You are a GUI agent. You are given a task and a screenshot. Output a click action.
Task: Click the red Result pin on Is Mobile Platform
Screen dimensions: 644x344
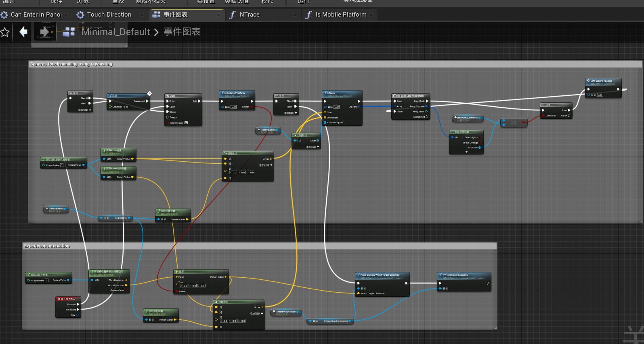(252, 107)
